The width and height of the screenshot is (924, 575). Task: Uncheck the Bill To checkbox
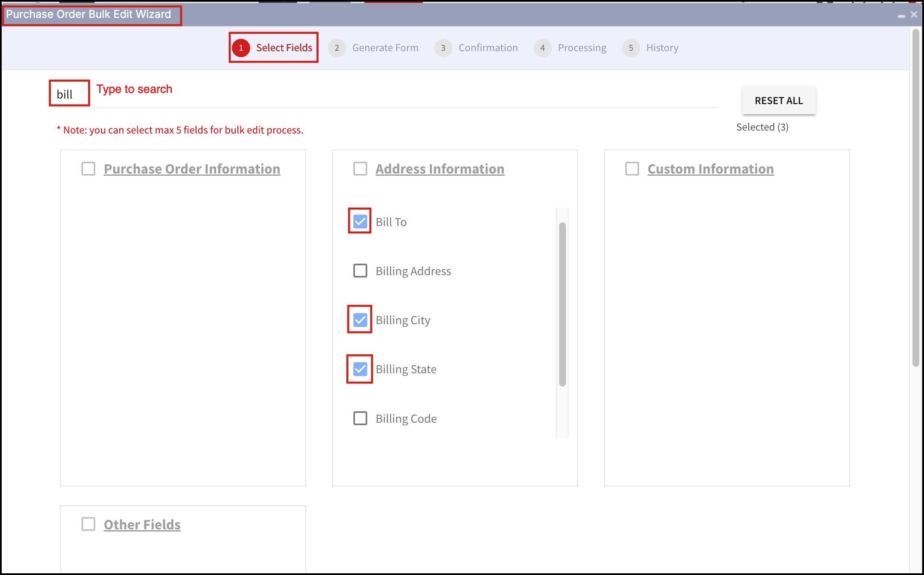click(360, 221)
